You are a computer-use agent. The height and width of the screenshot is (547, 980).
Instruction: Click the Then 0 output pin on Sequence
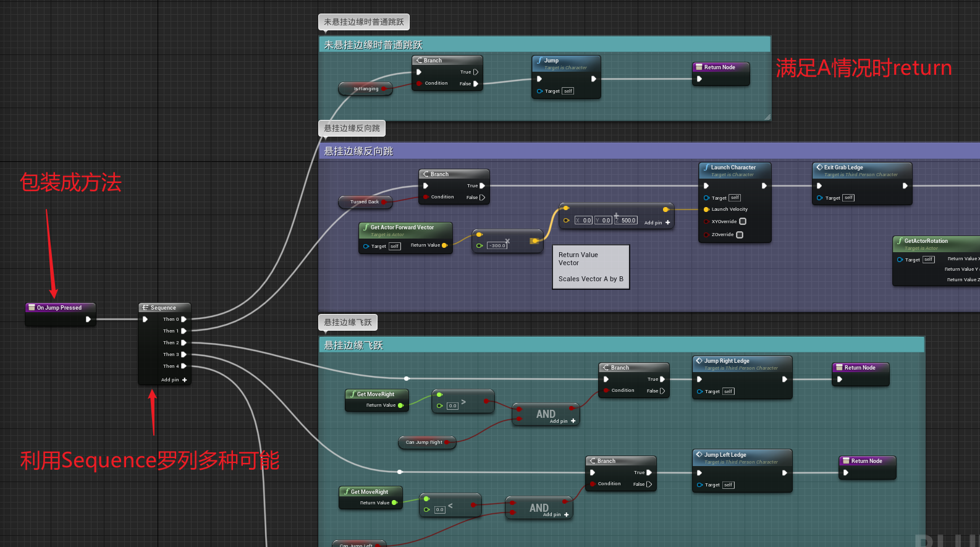[184, 320]
